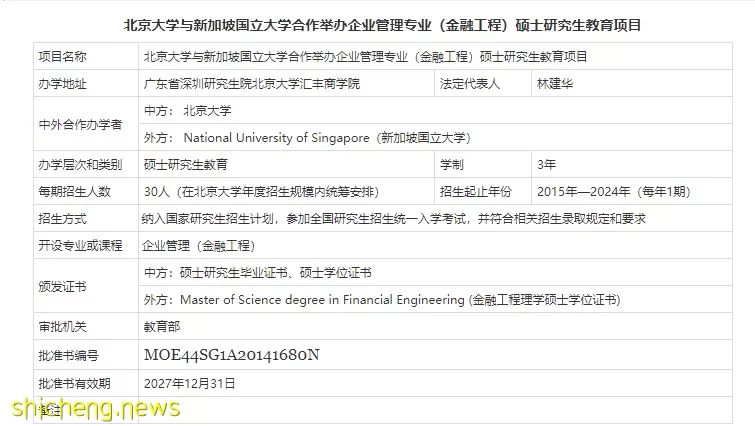Click the National University of Singapore row

coord(435,137)
